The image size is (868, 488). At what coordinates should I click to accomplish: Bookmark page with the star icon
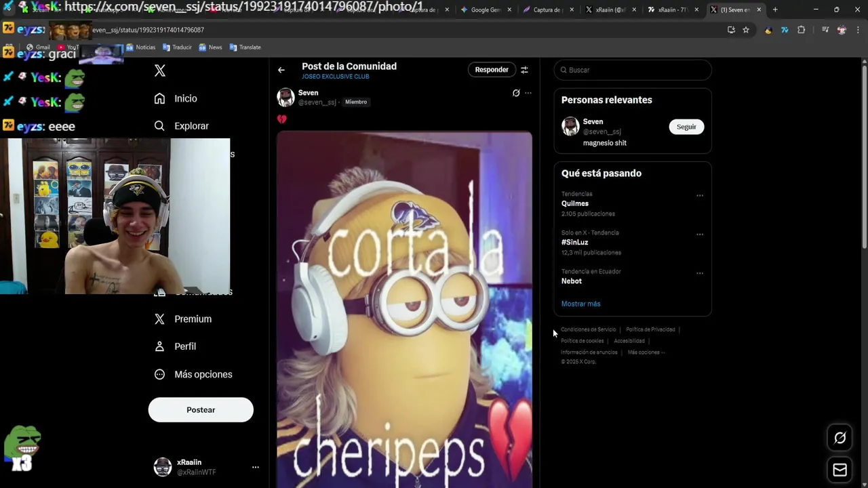746,30
